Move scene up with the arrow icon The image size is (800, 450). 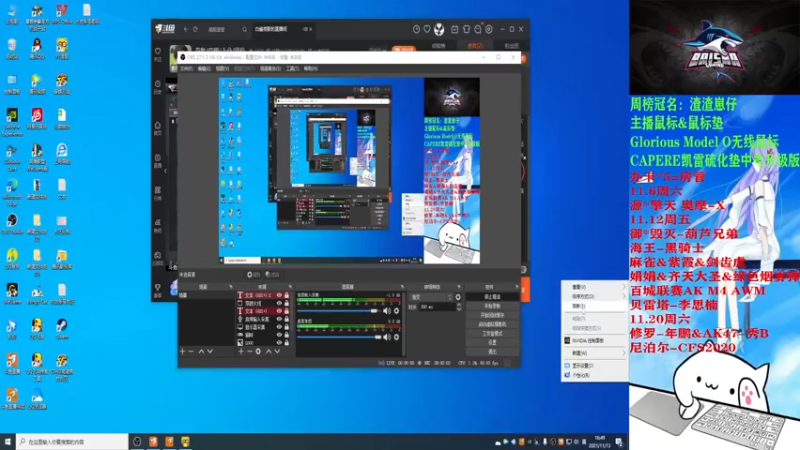click(201, 352)
